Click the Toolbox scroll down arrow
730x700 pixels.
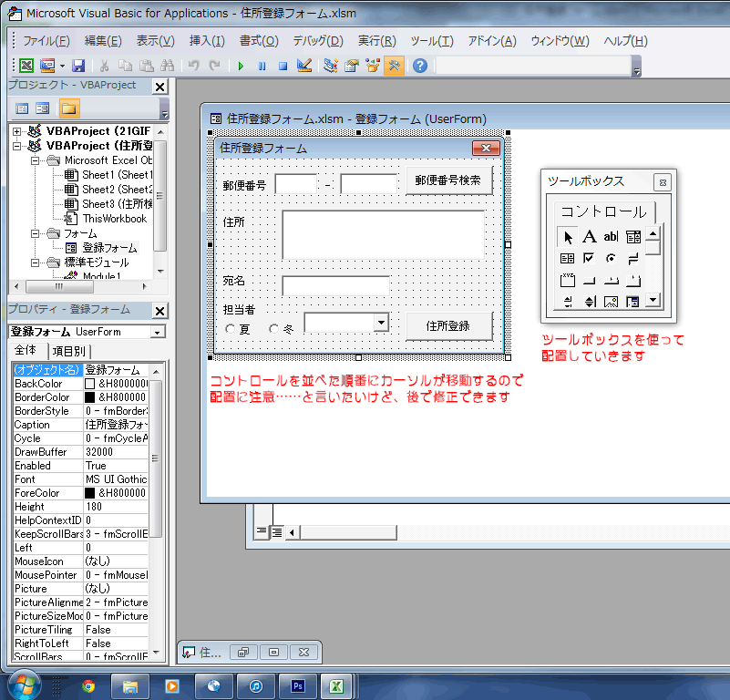tap(653, 301)
